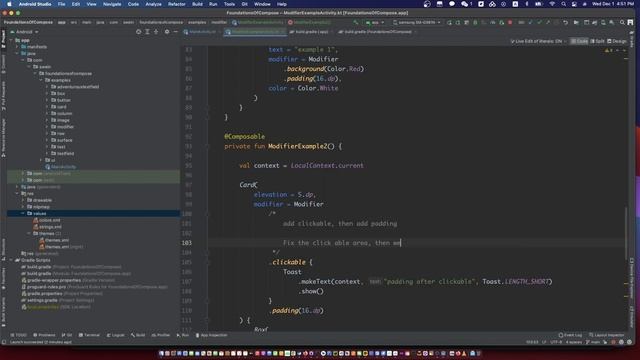Hide the Project panel with the minus icon
The image size is (640, 360).
tap(176, 31)
